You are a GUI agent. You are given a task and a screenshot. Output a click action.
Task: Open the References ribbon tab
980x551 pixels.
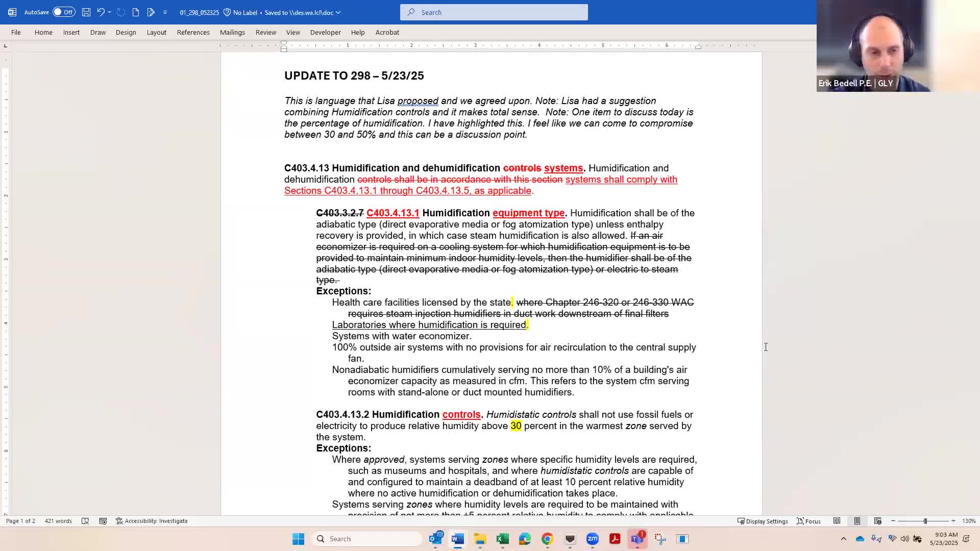(193, 32)
